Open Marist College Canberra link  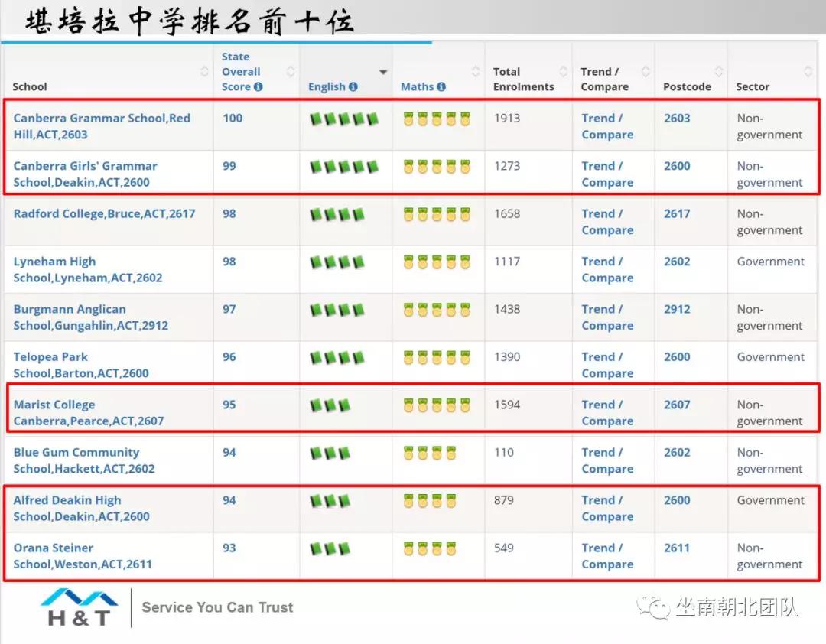[89, 413]
